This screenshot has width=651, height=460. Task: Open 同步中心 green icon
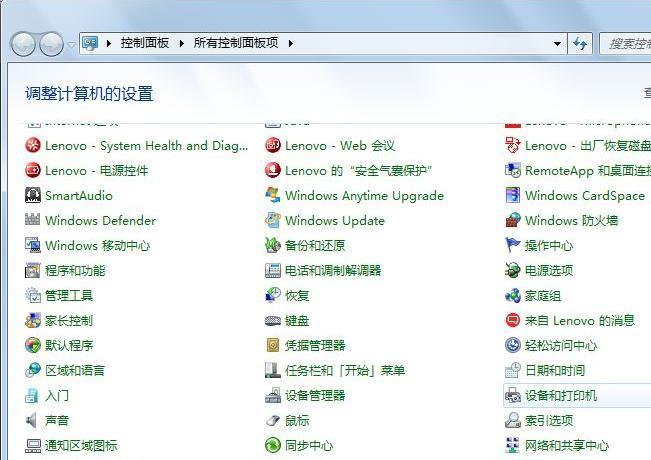point(273,445)
